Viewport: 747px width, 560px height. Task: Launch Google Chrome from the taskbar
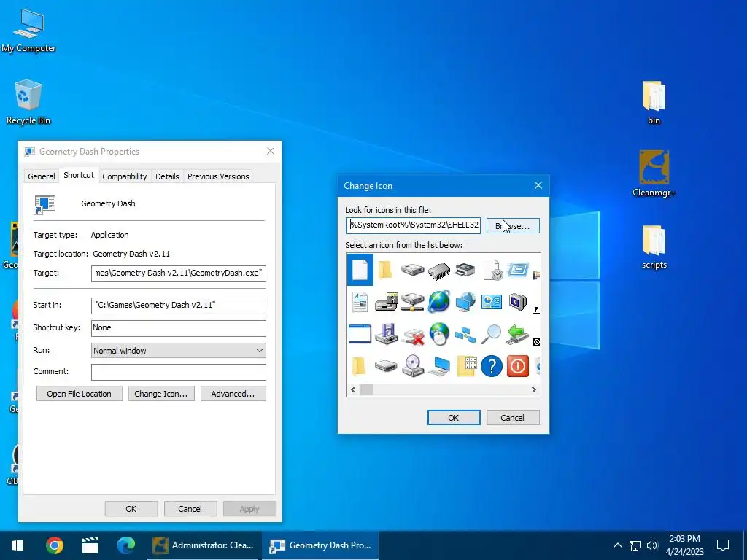point(55,545)
